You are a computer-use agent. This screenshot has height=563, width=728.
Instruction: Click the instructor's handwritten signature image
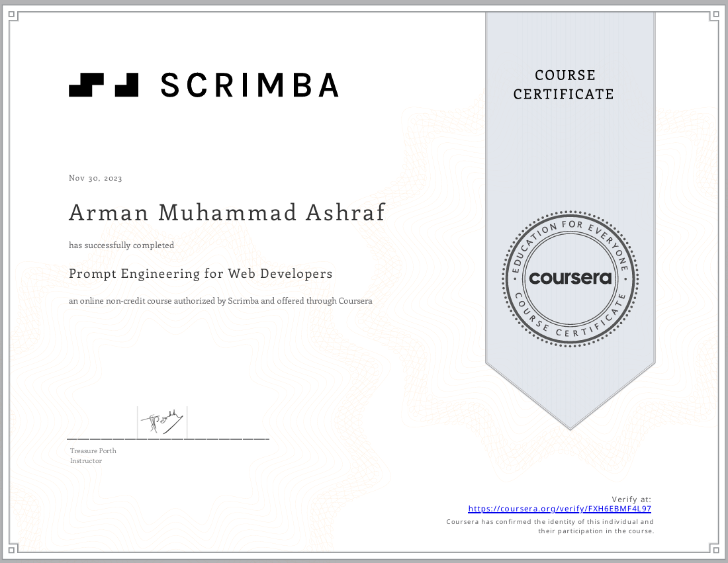(x=162, y=421)
